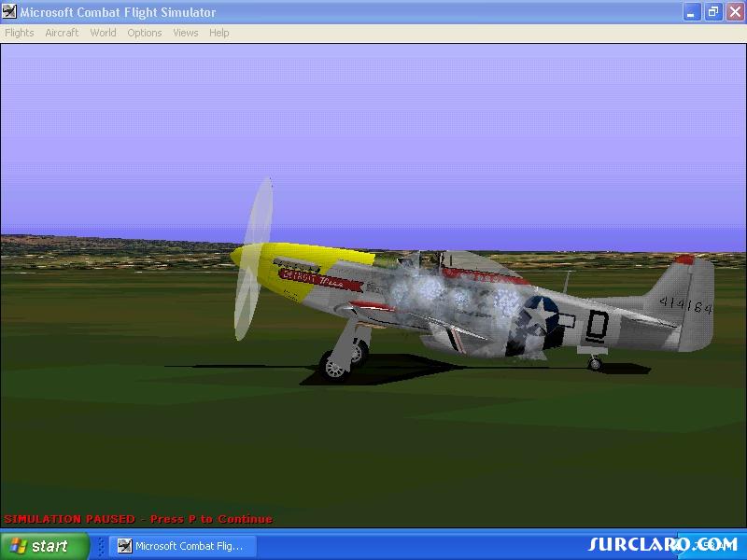The width and height of the screenshot is (747, 560).
Task: Click the Windows start button
Action: click(44, 546)
